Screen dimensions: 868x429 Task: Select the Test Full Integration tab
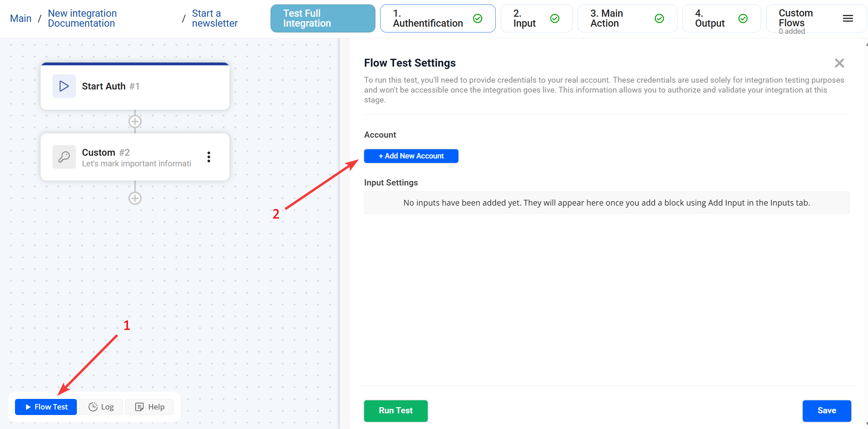322,18
